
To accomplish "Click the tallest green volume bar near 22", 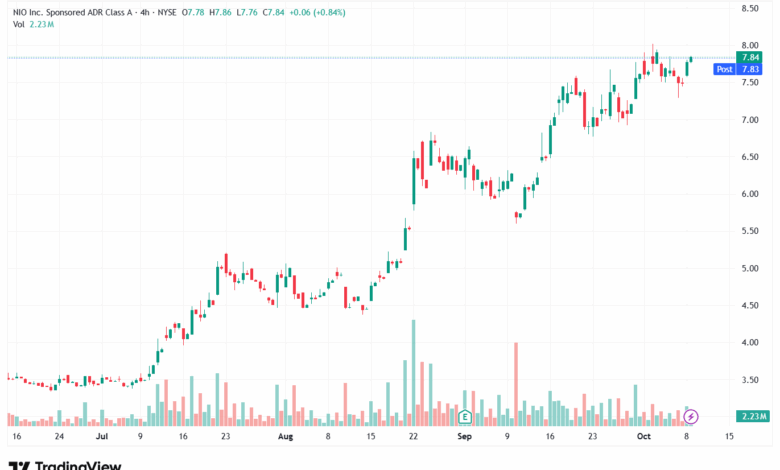I will [413, 370].
